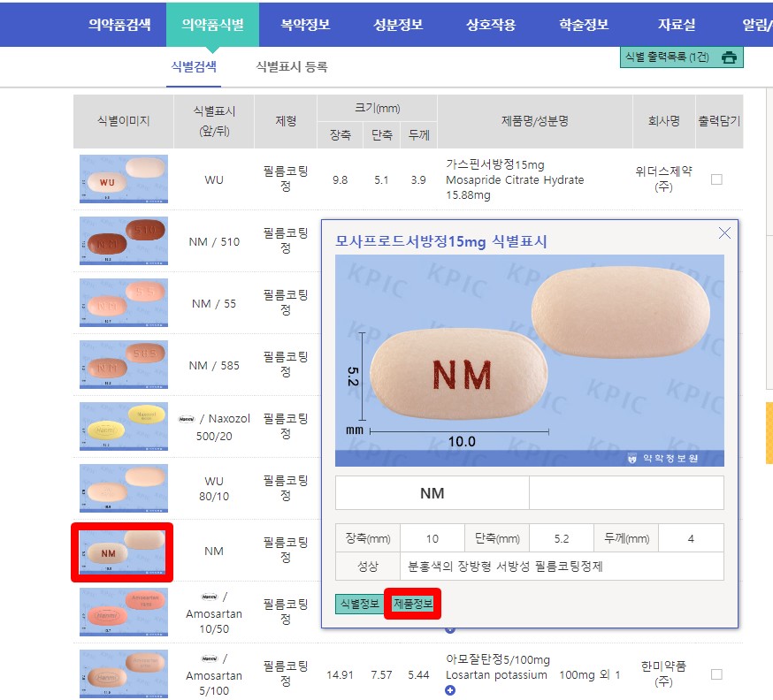Click the 가스핀서방정15mg product name

495,164
